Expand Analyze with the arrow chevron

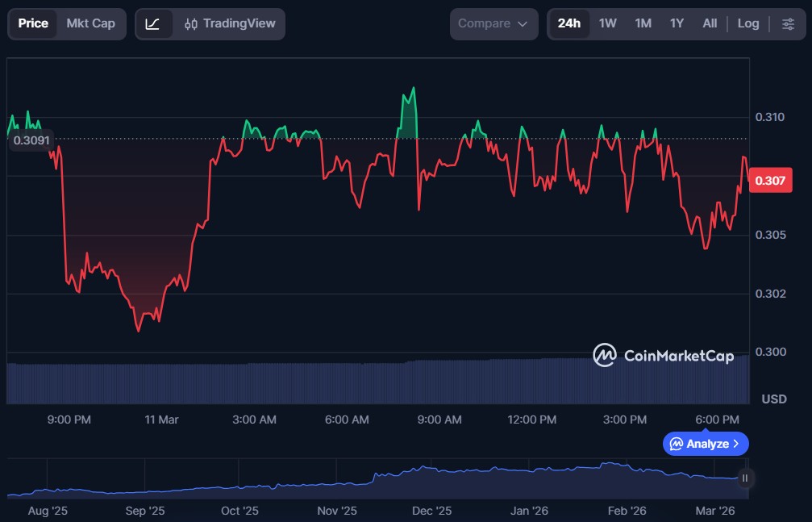tap(735, 444)
